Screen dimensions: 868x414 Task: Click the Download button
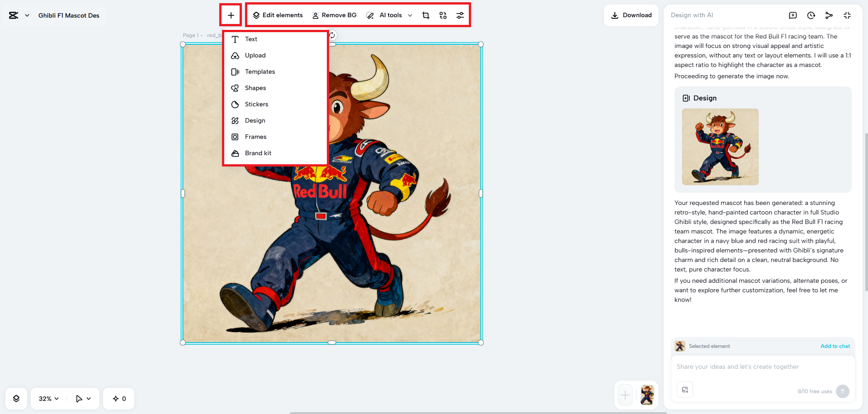(x=631, y=15)
